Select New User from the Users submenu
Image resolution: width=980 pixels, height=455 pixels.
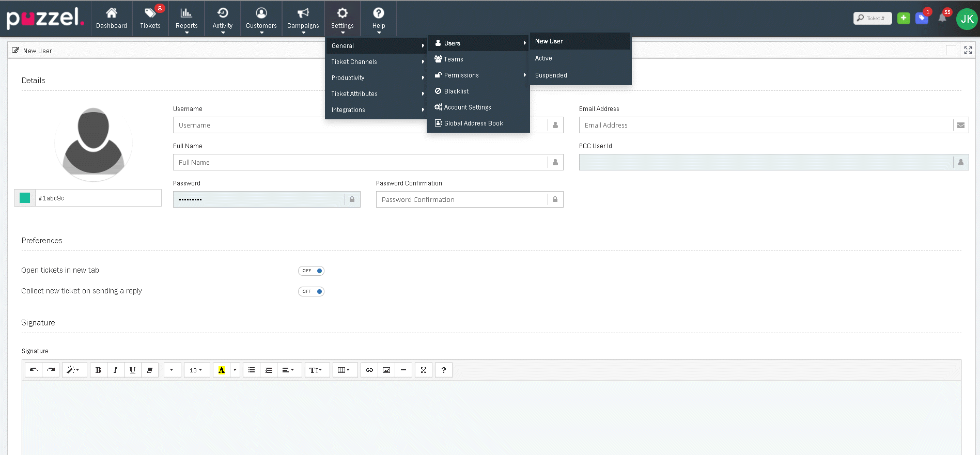tap(549, 41)
